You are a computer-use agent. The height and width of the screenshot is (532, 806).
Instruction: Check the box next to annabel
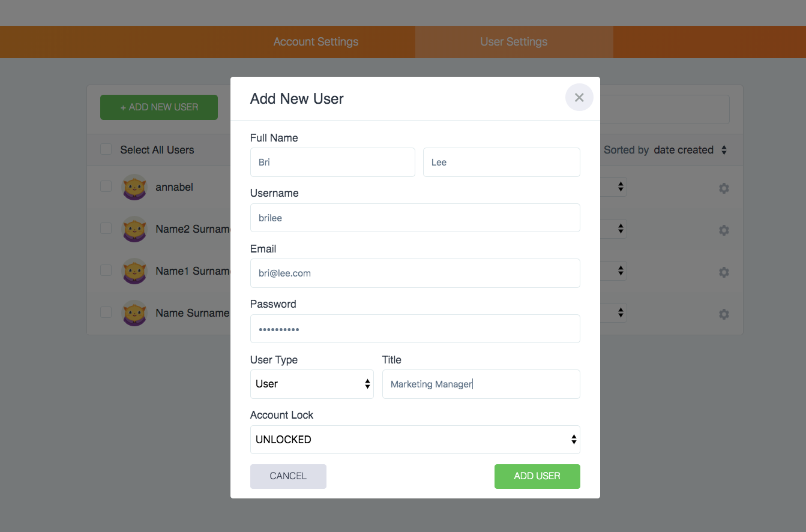(x=106, y=187)
